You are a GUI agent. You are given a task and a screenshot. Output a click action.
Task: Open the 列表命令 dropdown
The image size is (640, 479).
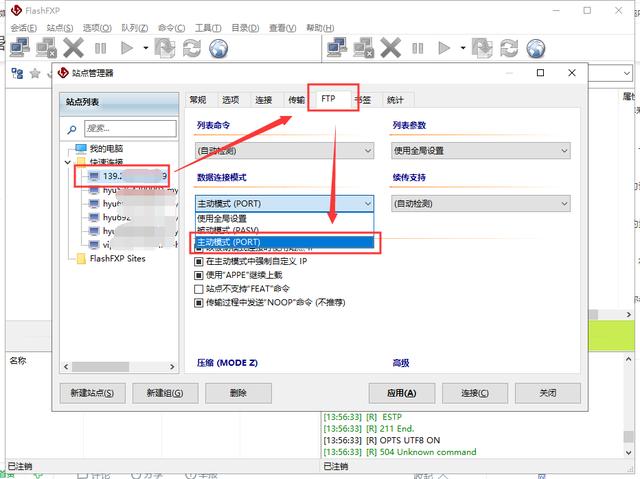[x=284, y=151]
